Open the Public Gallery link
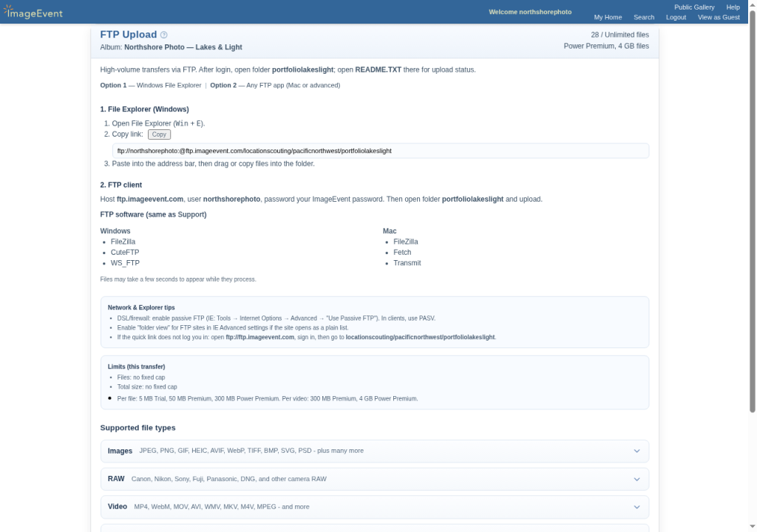757x532 pixels. coord(693,7)
